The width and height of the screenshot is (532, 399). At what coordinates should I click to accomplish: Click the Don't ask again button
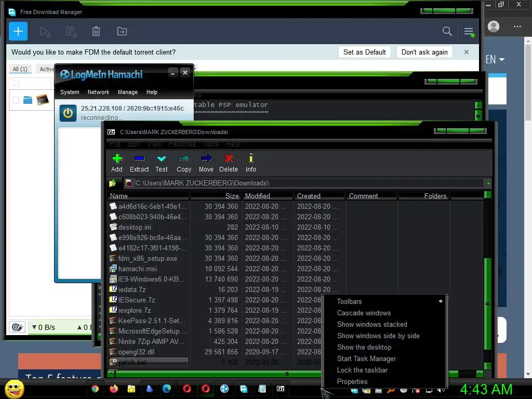tap(424, 52)
